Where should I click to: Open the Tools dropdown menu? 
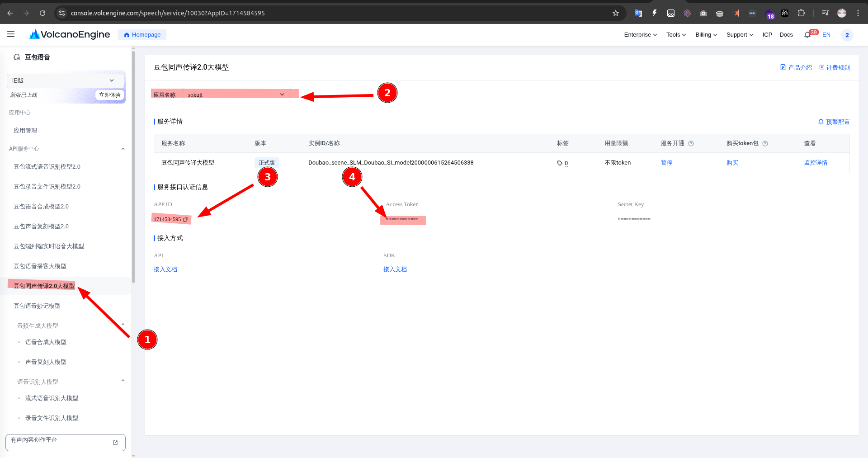click(676, 35)
